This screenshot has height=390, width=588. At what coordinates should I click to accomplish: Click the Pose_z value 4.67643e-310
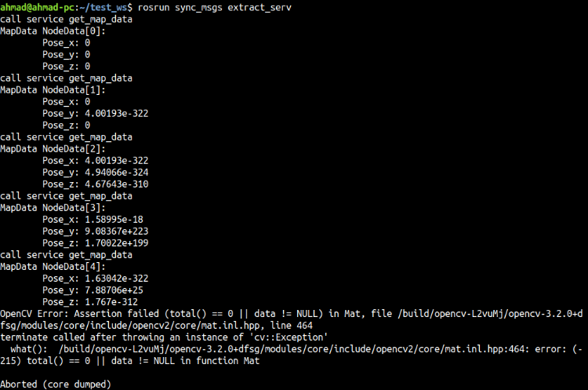pyautogui.click(x=115, y=184)
